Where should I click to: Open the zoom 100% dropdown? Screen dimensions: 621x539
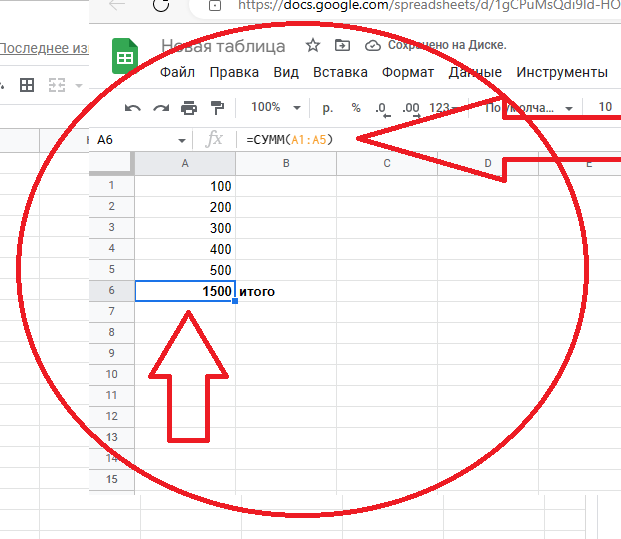pos(276,107)
